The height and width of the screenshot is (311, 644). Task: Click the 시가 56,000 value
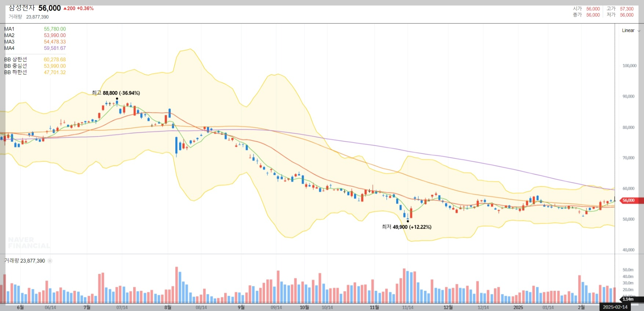(x=593, y=9)
